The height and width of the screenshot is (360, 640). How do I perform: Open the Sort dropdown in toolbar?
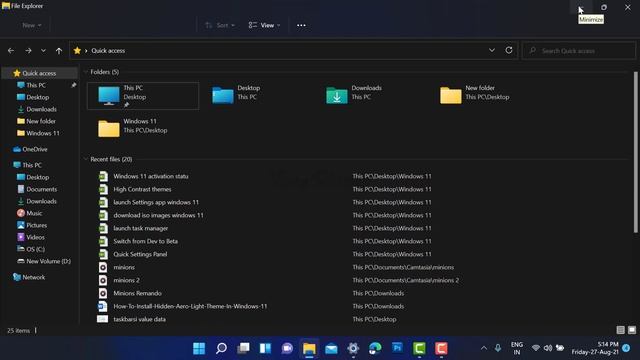(220, 25)
